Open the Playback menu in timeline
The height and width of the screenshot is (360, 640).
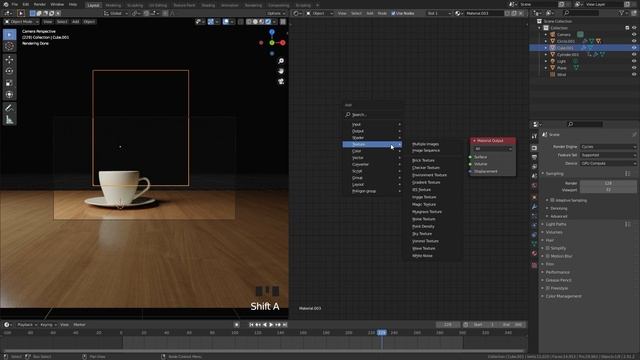point(27,325)
